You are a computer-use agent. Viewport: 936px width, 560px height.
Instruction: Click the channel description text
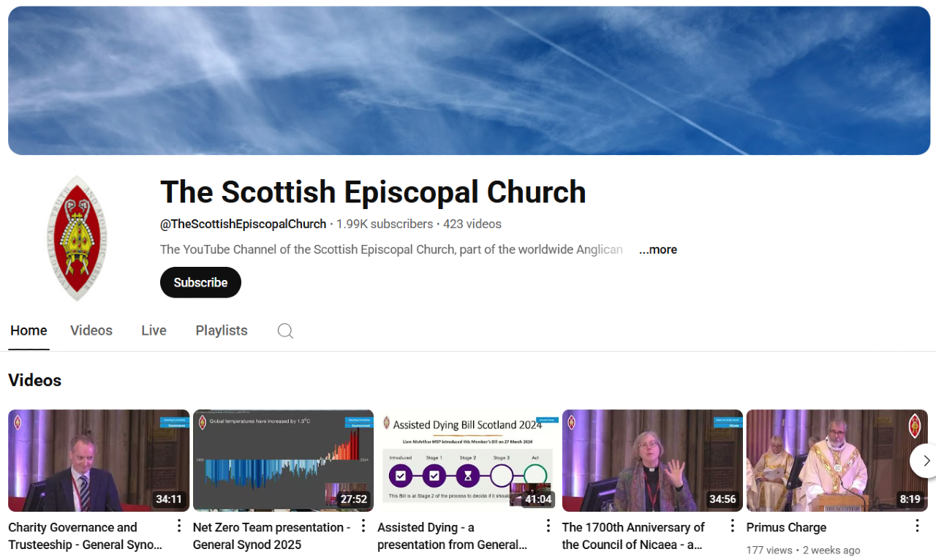[x=391, y=249]
